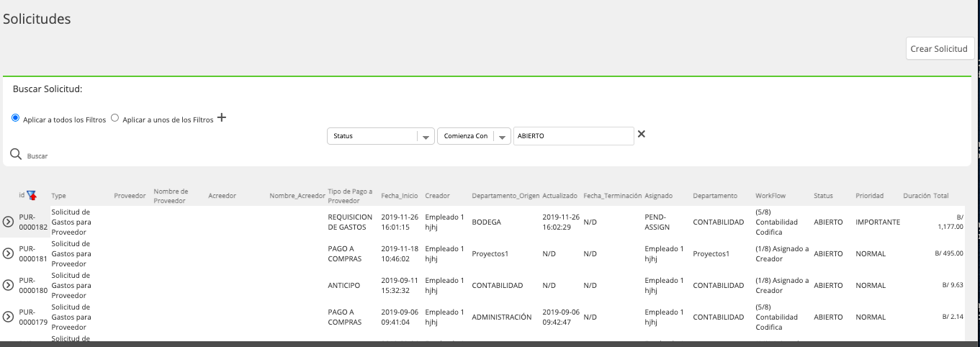Sort by Actualizado column header
Image resolution: width=980 pixels, height=347 pixels.
560,196
